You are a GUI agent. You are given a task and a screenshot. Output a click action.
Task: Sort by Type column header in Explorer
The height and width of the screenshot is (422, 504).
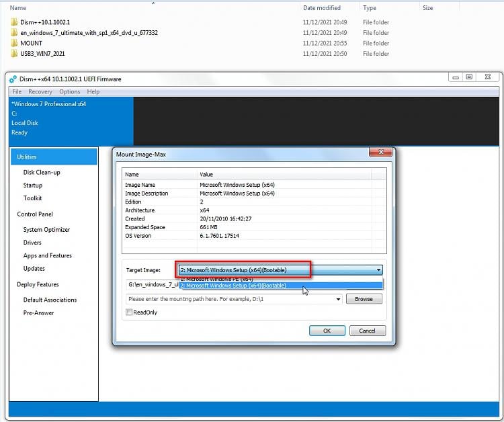point(370,7)
